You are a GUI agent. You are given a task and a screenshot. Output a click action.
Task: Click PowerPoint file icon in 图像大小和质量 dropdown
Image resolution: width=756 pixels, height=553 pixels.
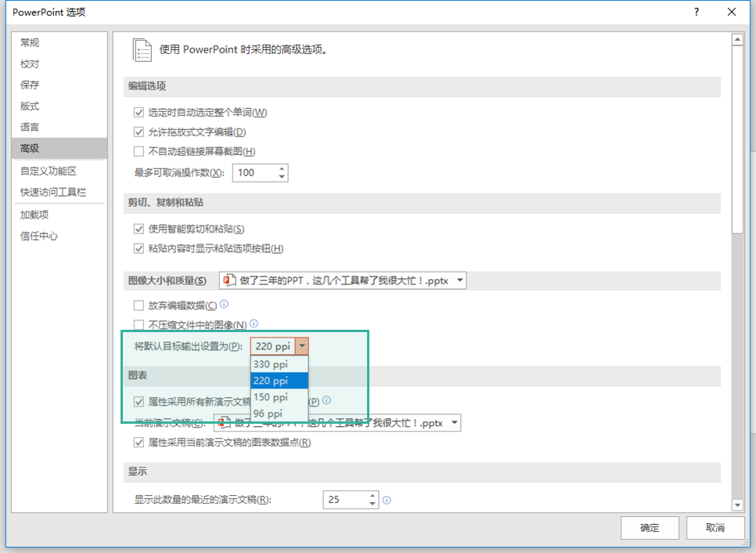229,280
